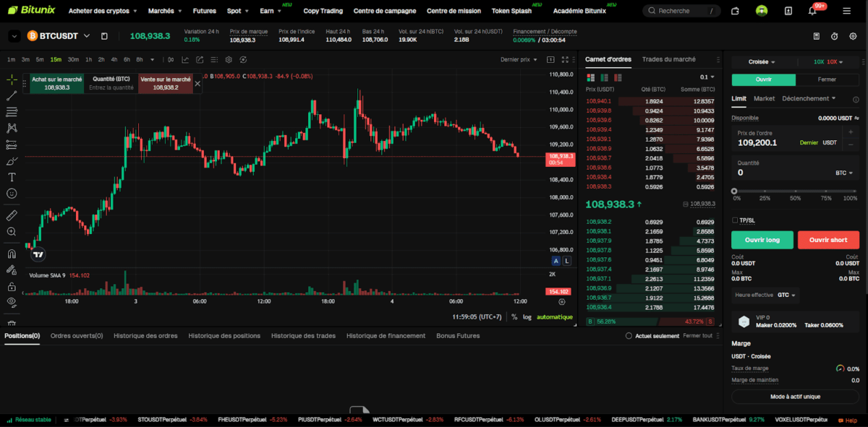Open the 10X leverage dropdown
The width and height of the screenshot is (868, 427).
tap(827, 62)
